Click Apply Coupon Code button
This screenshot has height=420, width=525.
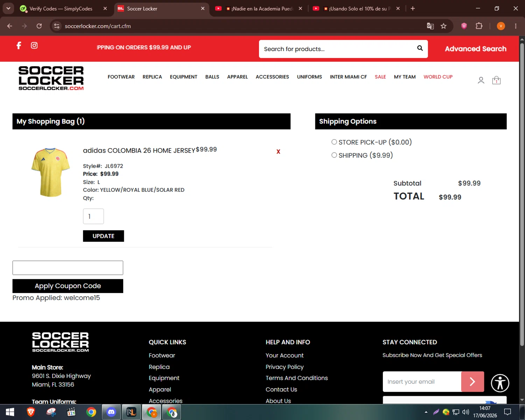point(68,286)
